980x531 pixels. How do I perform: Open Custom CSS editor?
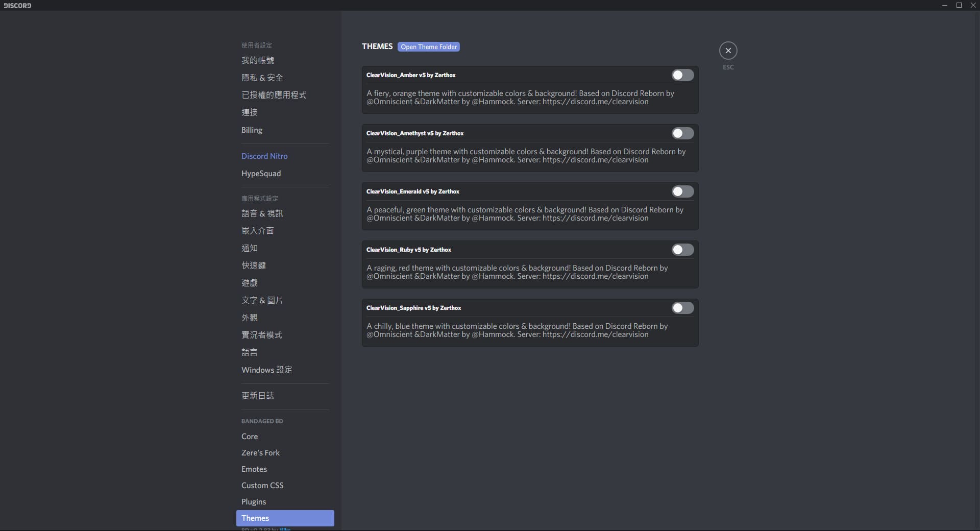pos(285,486)
